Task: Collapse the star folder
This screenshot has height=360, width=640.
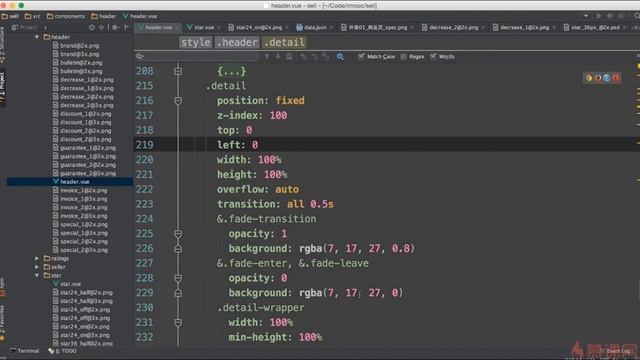Action: (37, 276)
